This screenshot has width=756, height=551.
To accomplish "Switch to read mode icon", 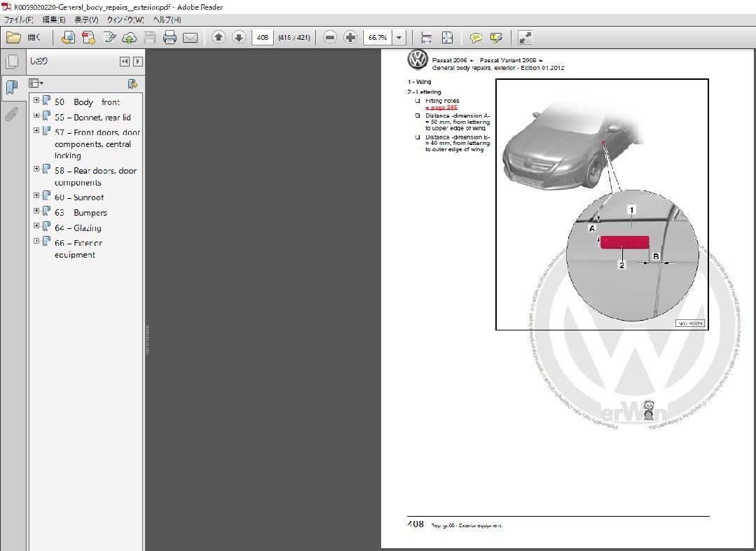I will (x=525, y=38).
